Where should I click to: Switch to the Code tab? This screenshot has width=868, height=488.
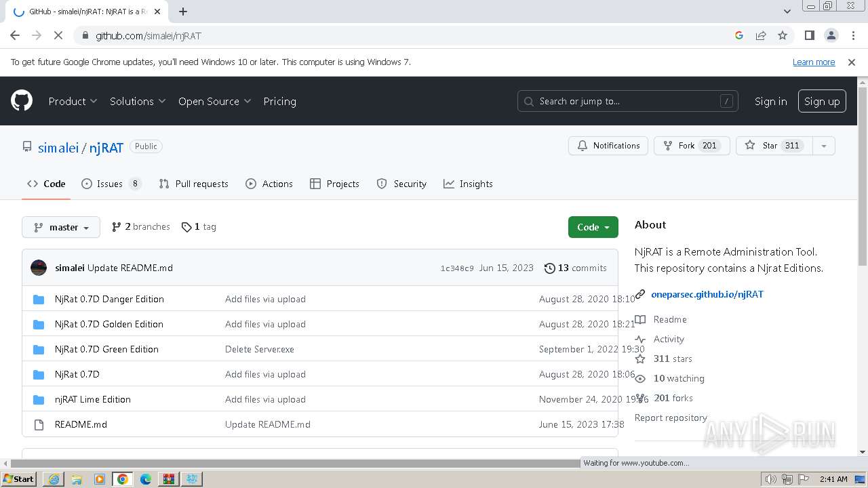pyautogui.click(x=46, y=184)
